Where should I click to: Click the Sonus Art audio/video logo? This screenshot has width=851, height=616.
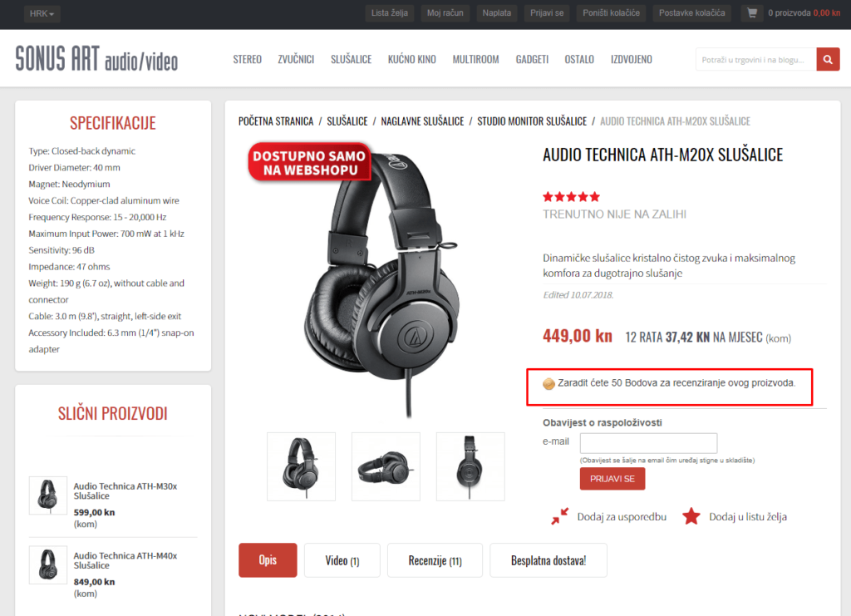96,59
